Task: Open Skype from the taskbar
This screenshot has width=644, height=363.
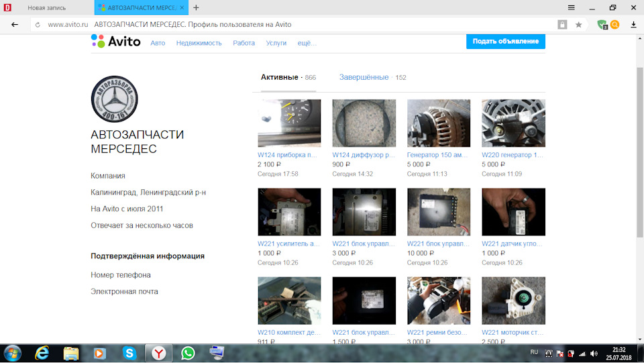Action: coord(129,353)
